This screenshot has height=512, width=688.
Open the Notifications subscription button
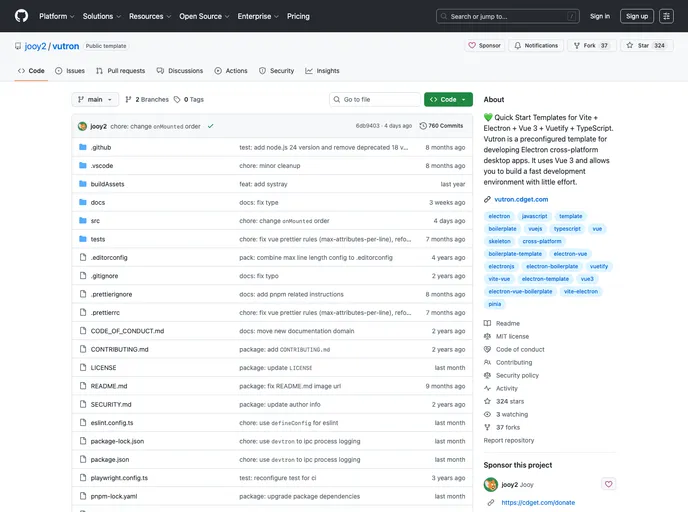click(535, 45)
